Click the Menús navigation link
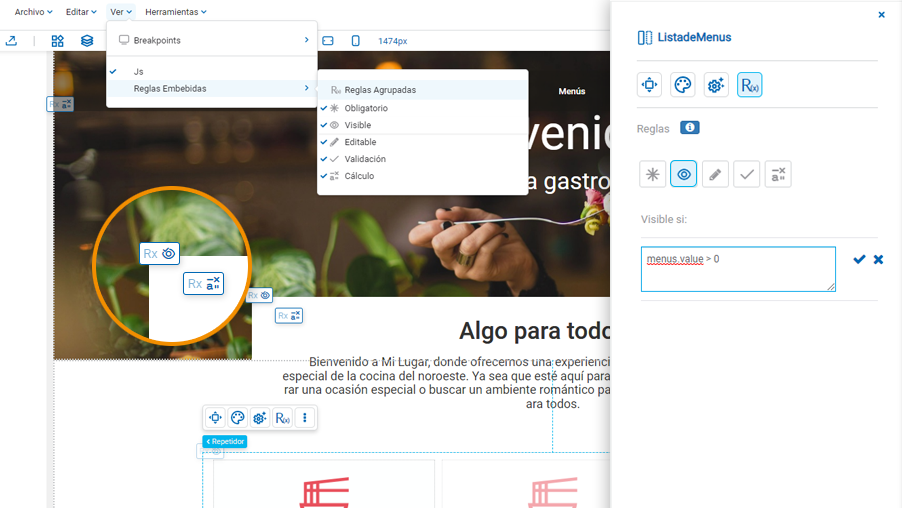Screen dimensions: 902x508 point(572,91)
